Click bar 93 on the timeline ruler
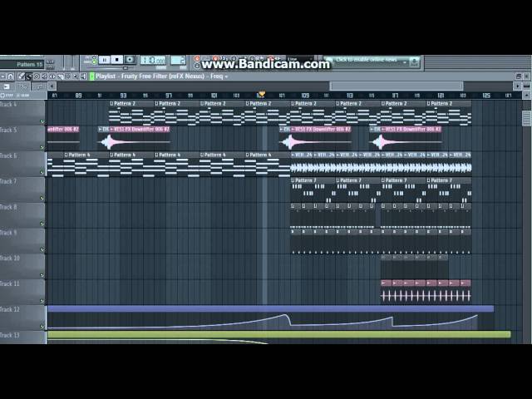This screenshot has height=399, width=532. (123, 96)
